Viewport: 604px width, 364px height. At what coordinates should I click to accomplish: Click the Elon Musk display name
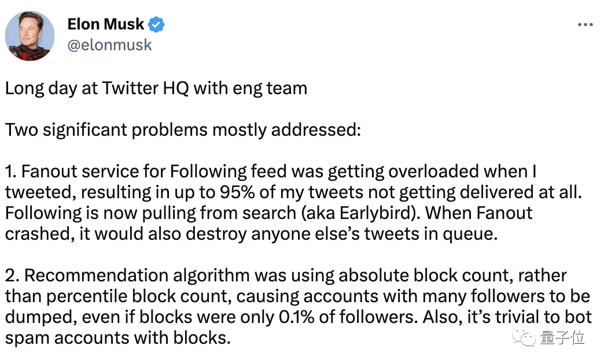(105, 24)
